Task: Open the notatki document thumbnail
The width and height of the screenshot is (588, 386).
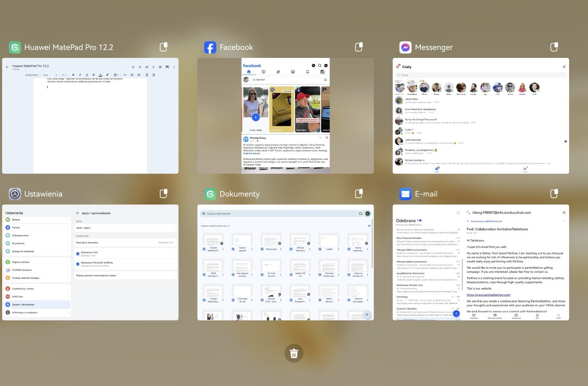Action: (x=329, y=243)
